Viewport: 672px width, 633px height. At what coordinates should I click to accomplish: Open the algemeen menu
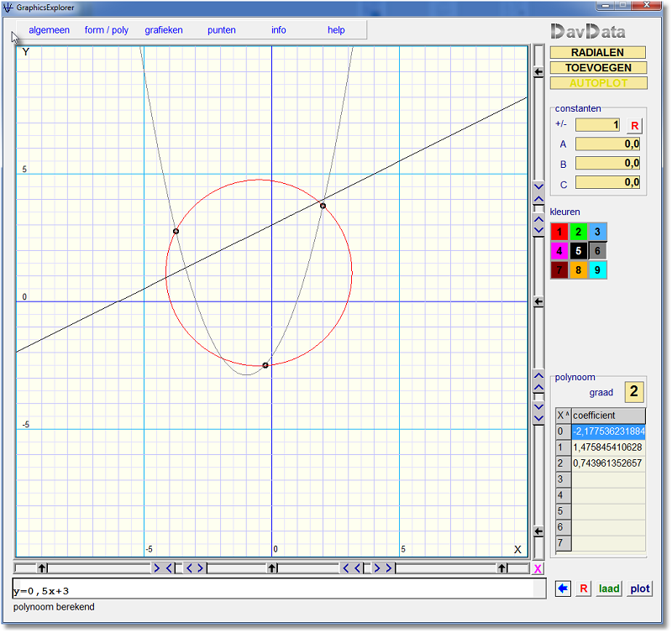(49, 30)
